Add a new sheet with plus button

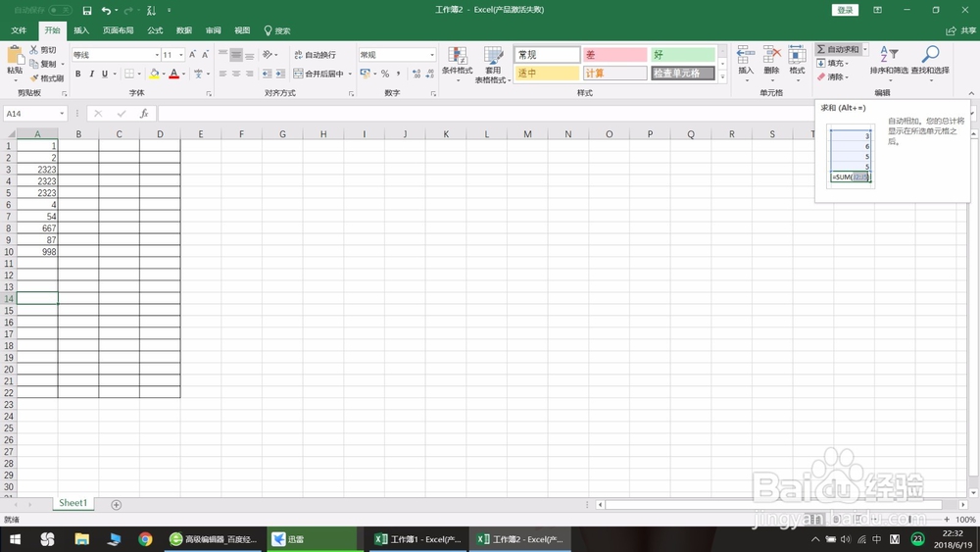[x=117, y=505]
